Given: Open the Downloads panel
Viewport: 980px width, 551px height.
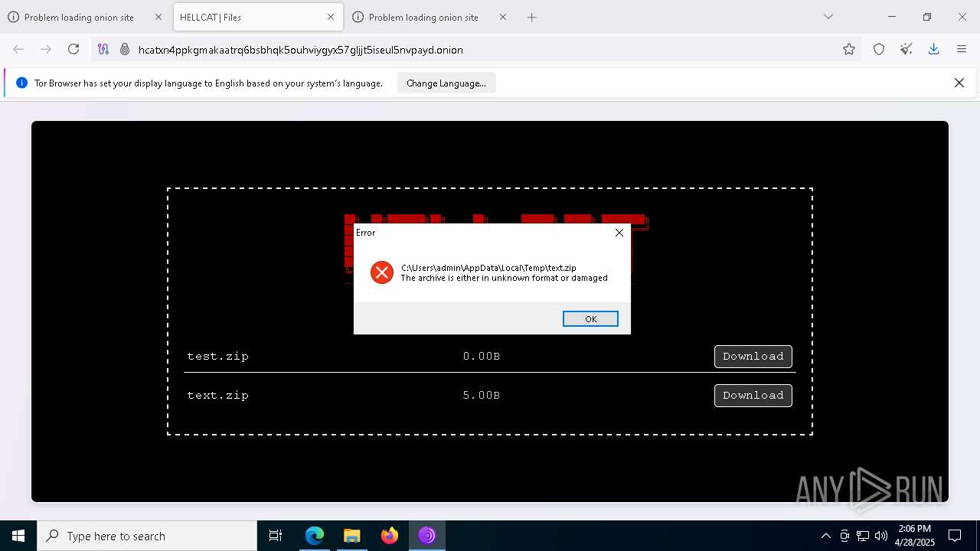Looking at the screenshot, I should pyautogui.click(x=933, y=50).
